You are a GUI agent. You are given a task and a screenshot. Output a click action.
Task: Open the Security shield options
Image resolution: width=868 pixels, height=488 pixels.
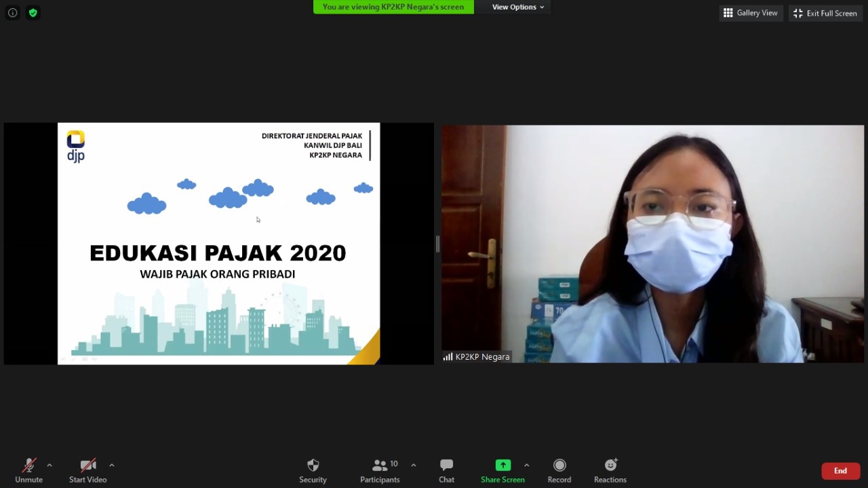(313, 470)
